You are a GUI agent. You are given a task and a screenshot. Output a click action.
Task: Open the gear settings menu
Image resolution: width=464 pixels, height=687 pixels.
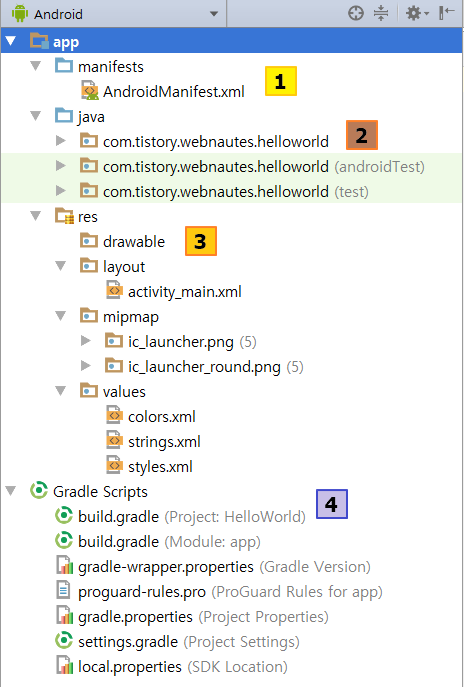[417, 13]
